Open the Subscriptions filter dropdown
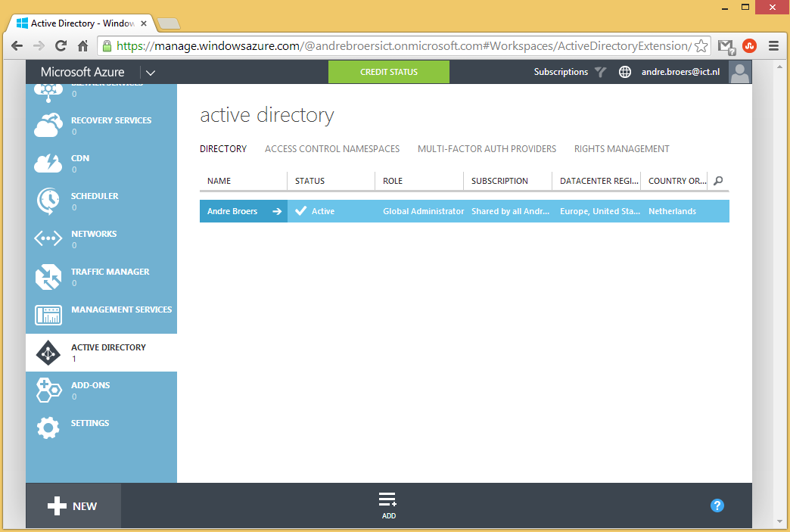Screen dimensions: 790x532 pyautogui.click(x=600, y=72)
